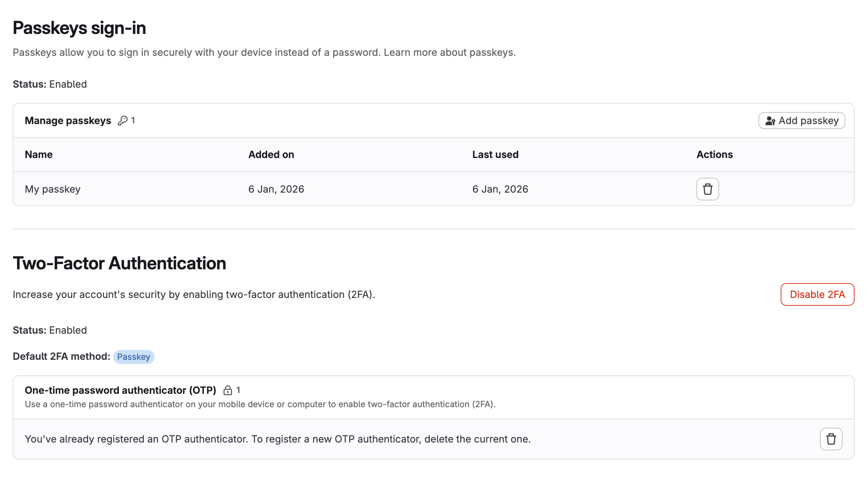This screenshot has height=480, width=868.
Task: Click the Passkey default 2FA method badge
Action: [133, 356]
